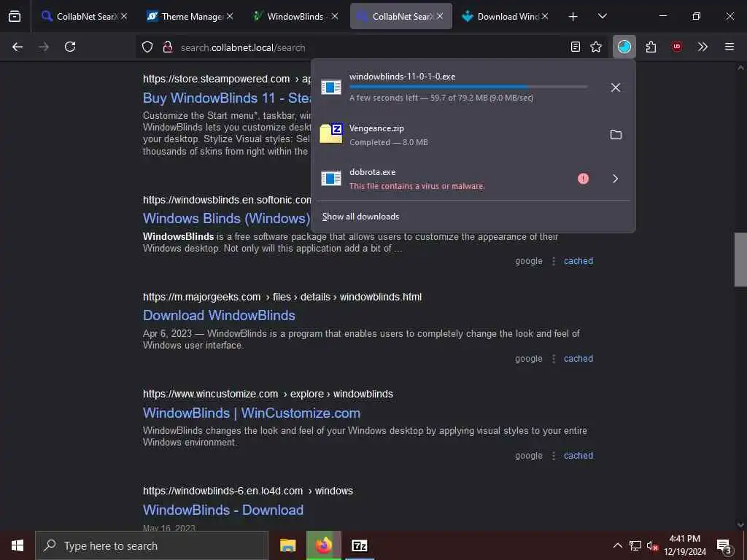Viewport: 747px width, 560px height.
Task: Reload the current page
Action: point(70,47)
